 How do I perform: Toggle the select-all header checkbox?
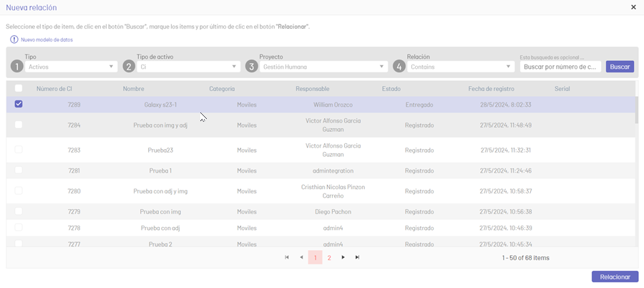point(19,87)
